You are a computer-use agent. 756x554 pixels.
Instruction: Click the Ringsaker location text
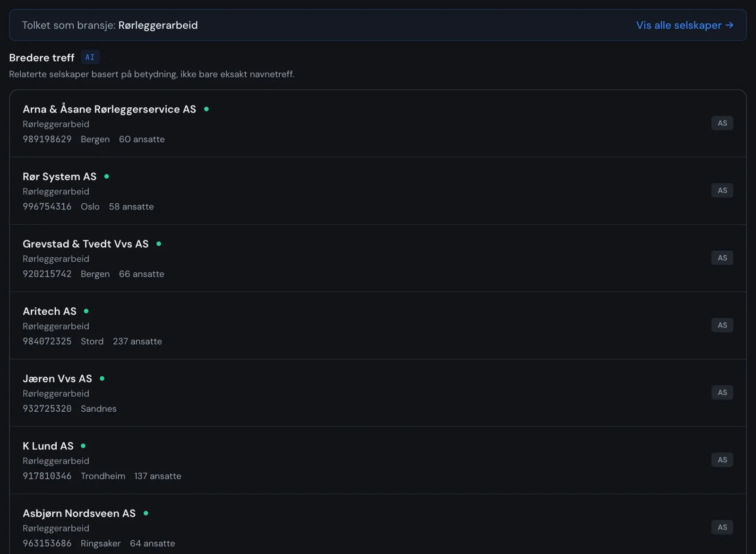(x=101, y=544)
